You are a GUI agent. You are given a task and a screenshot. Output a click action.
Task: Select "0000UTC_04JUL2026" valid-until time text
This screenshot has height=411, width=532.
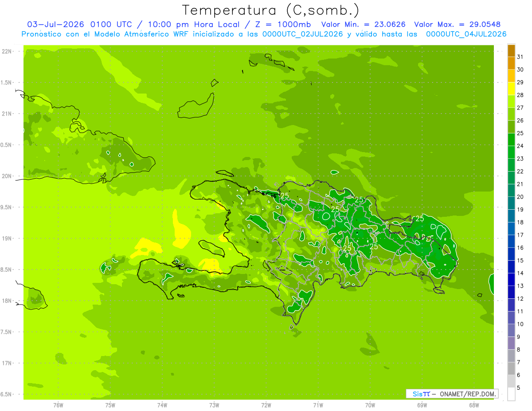(466, 34)
